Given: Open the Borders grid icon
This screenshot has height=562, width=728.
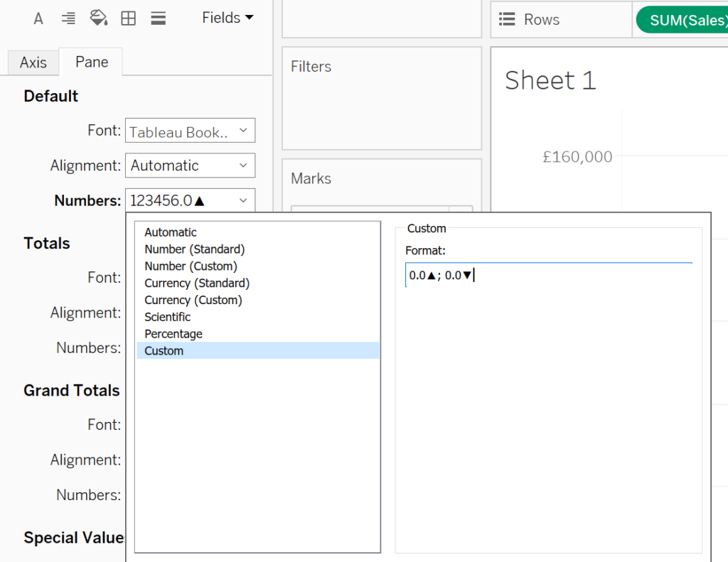Looking at the screenshot, I should 129,18.
